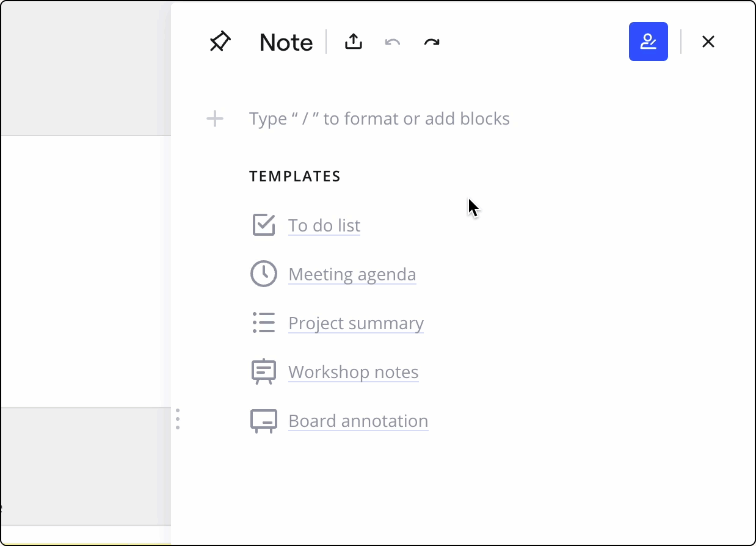Toggle the blue user edit button
This screenshot has height=546, width=756.
pos(648,42)
